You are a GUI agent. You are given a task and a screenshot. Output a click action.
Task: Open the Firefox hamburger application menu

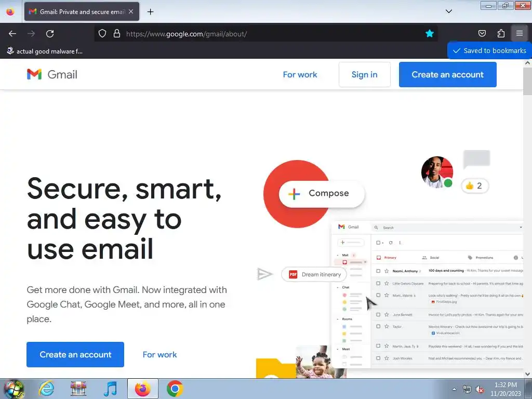point(519,33)
